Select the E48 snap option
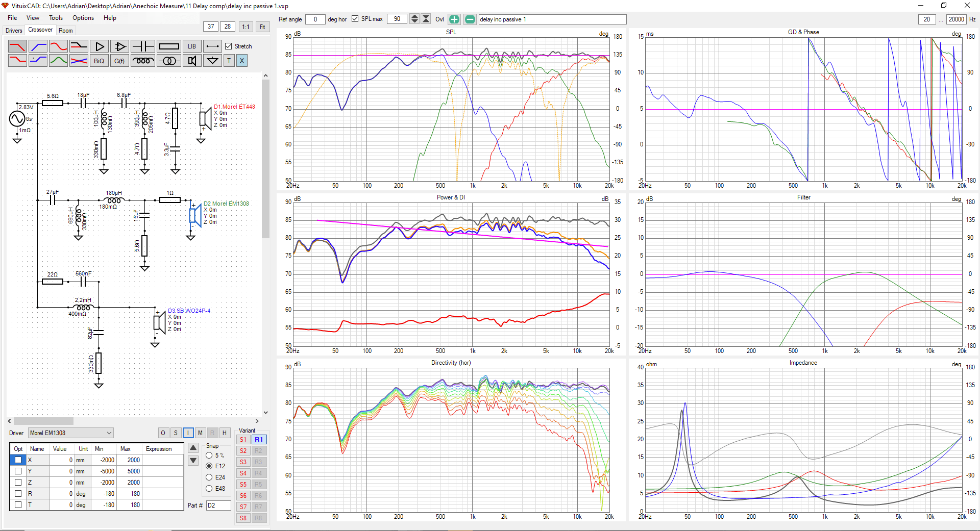This screenshot has height=531, width=980. click(209, 489)
